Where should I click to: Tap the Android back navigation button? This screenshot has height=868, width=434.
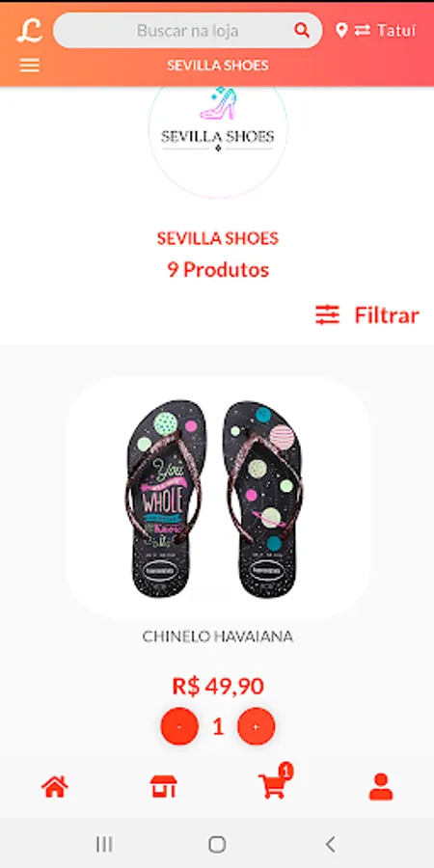click(x=330, y=844)
